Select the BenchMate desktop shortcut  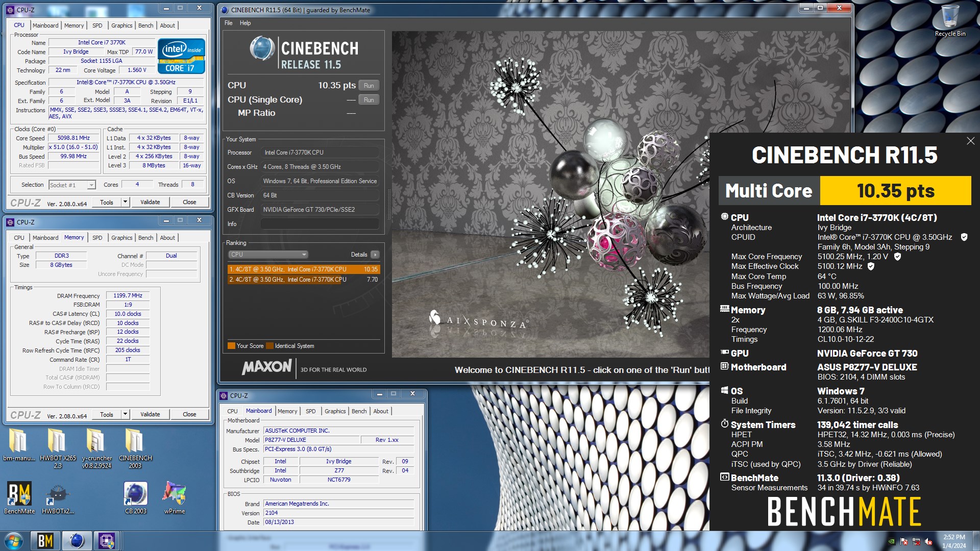[19, 497]
